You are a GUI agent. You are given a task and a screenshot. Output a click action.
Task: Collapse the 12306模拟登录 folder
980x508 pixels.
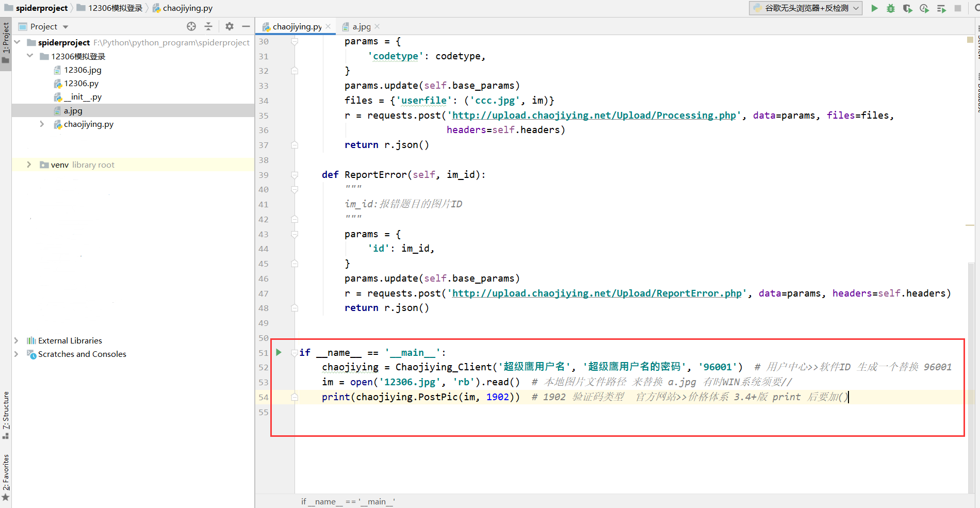tap(30, 56)
